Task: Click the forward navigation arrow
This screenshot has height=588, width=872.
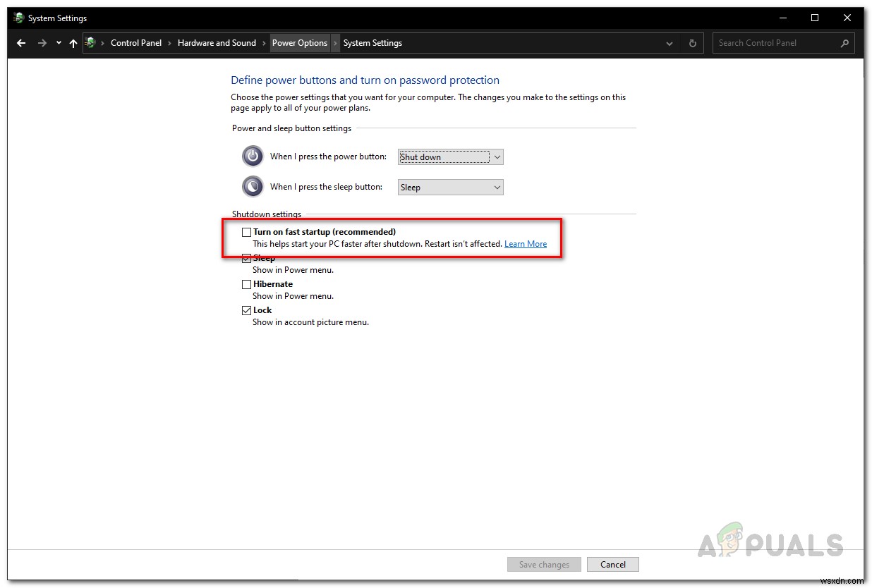Action: tap(41, 43)
